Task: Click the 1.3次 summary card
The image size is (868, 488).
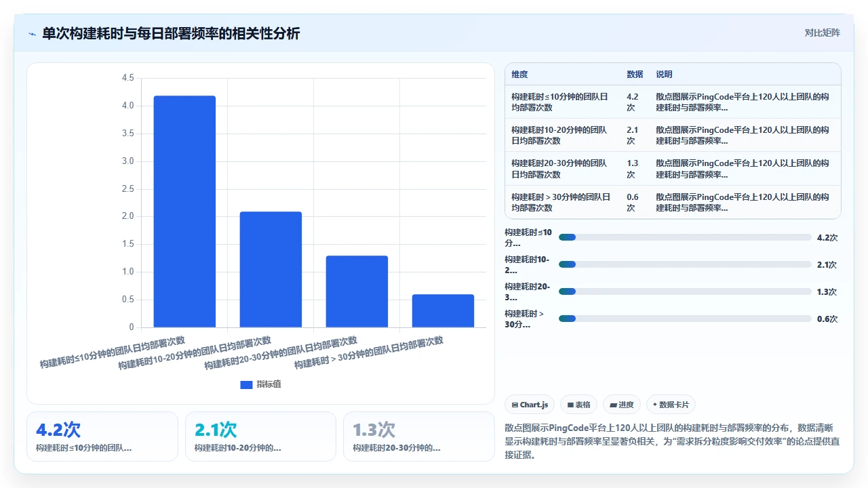Action: (419, 436)
